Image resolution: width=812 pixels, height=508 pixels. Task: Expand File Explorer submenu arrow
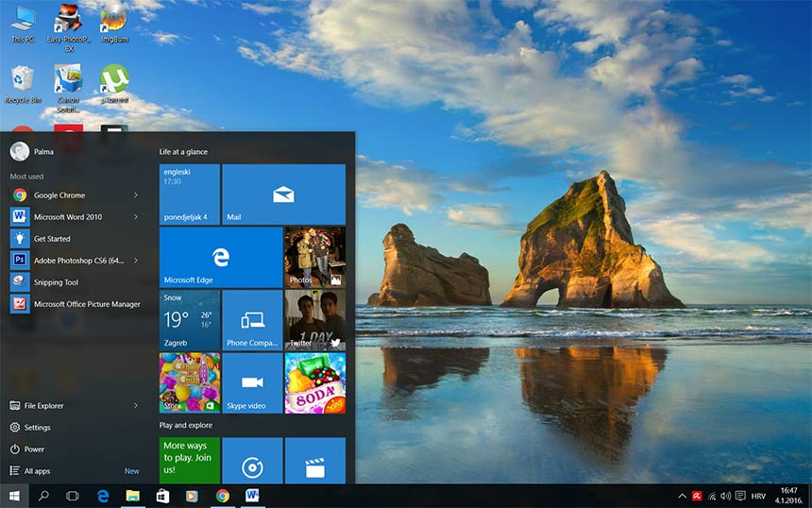[136, 406]
